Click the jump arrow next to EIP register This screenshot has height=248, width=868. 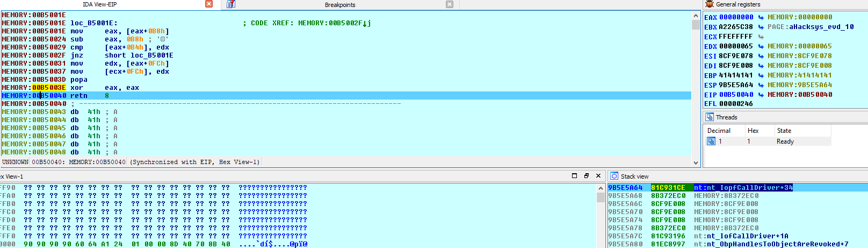click(761, 95)
